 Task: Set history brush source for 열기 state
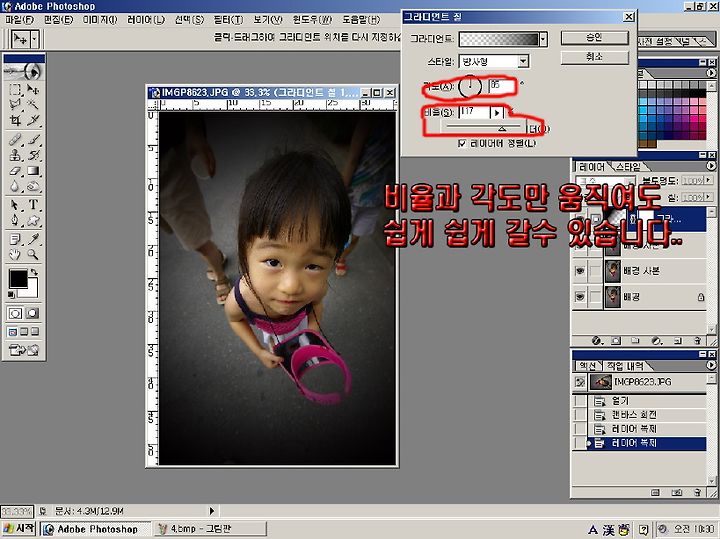580,401
